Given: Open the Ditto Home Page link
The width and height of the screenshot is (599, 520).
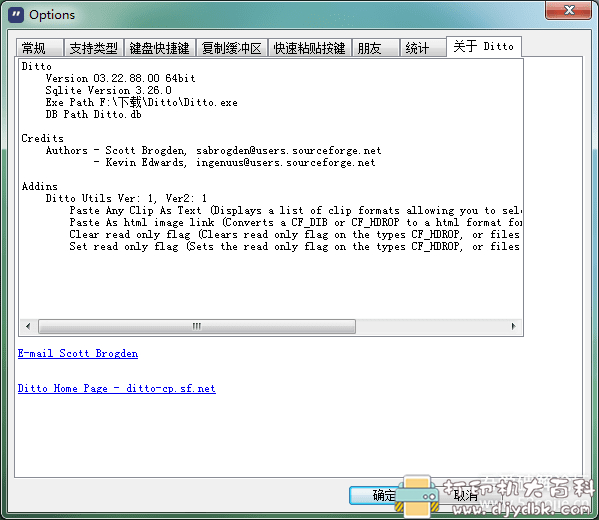Looking at the screenshot, I should pyautogui.click(x=117, y=389).
